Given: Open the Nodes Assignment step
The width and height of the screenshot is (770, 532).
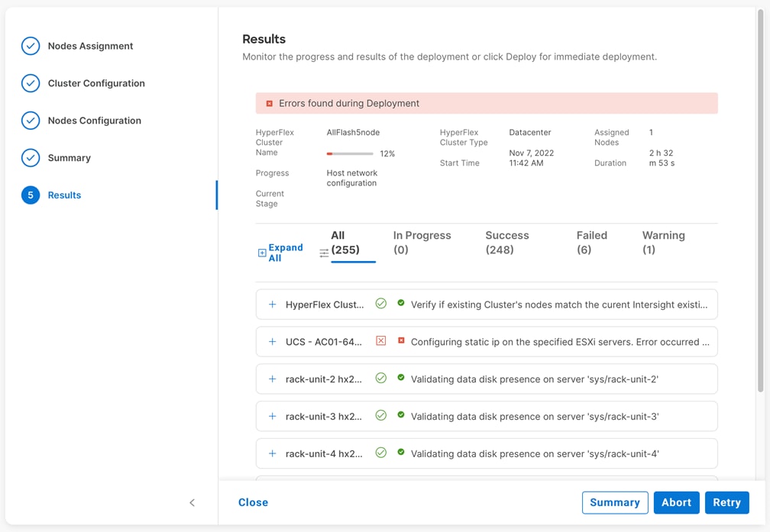Looking at the screenshot, I should click(90, 46).
